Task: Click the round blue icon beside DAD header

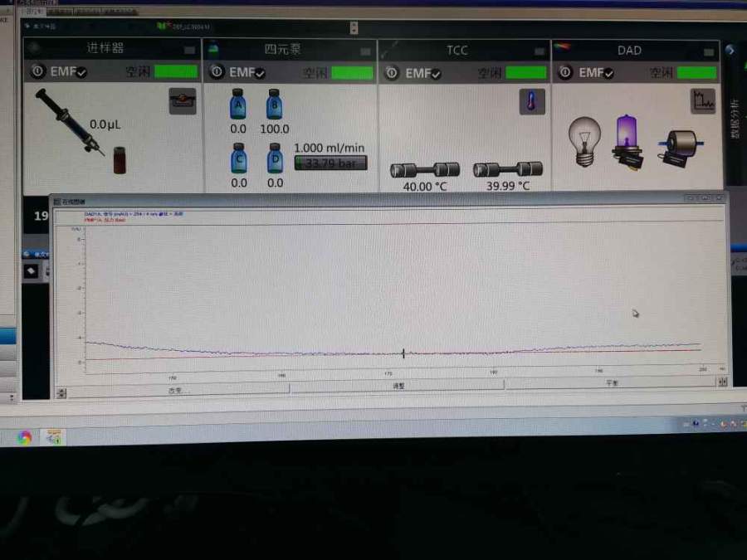Action: [730, 49]
